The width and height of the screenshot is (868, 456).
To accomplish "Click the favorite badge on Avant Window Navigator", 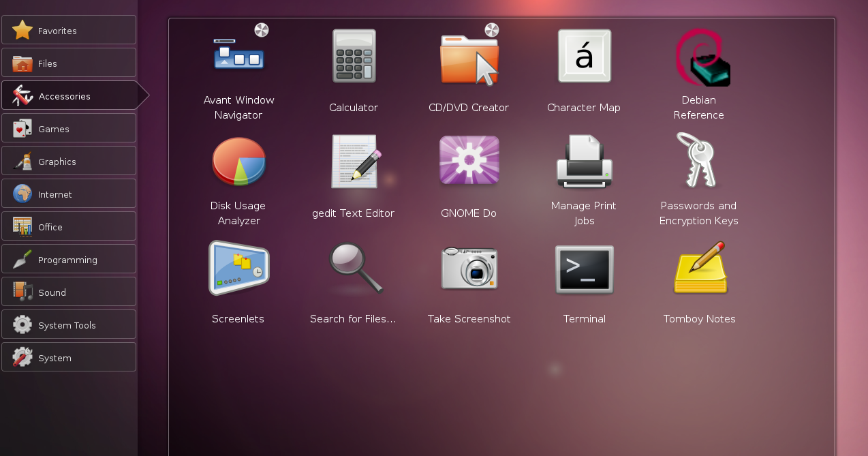I will 262,29.
